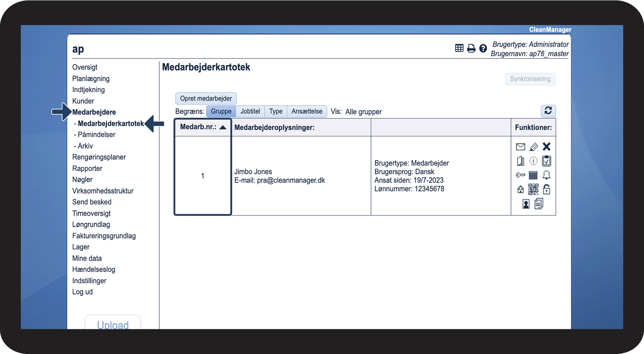This screenshot has height=354, width=644.
Task: Click the e-mail pra@cleanmanager.dk
Action: point(291,180)
